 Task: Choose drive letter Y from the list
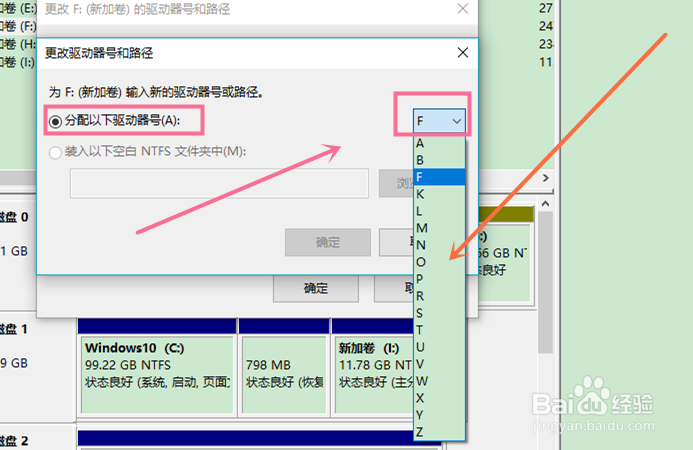click(x=439, y=415)
